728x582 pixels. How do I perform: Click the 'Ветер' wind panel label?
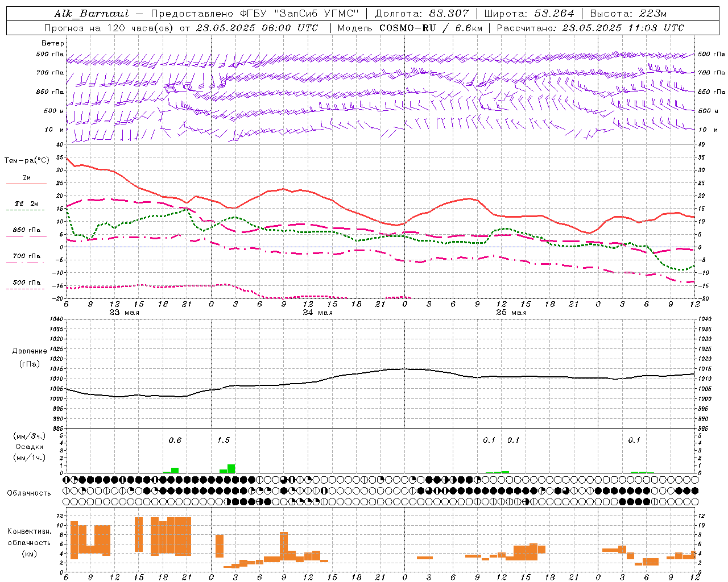(52, 43)
